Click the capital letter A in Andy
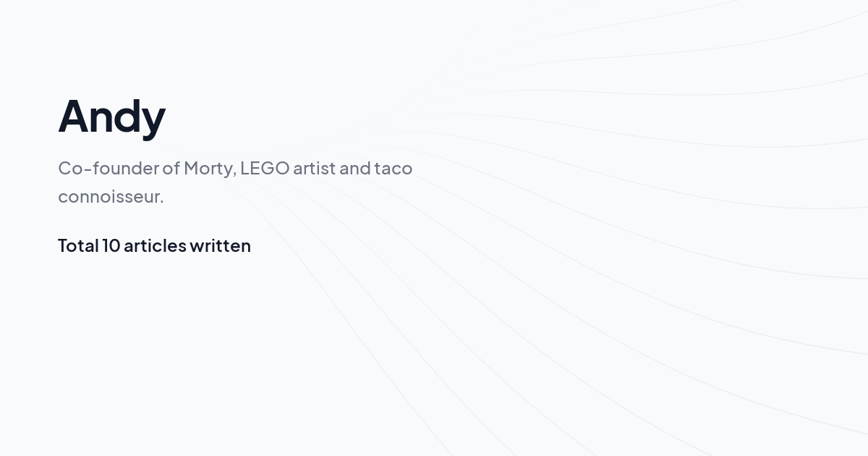The width and height of the screenshot is (868, 456). pyautogui.click(x=73, y=116)
